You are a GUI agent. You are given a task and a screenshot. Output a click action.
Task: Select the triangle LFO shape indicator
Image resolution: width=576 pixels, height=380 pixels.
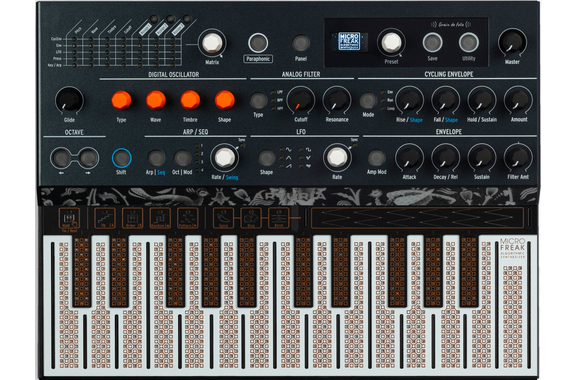coord(286,158)
